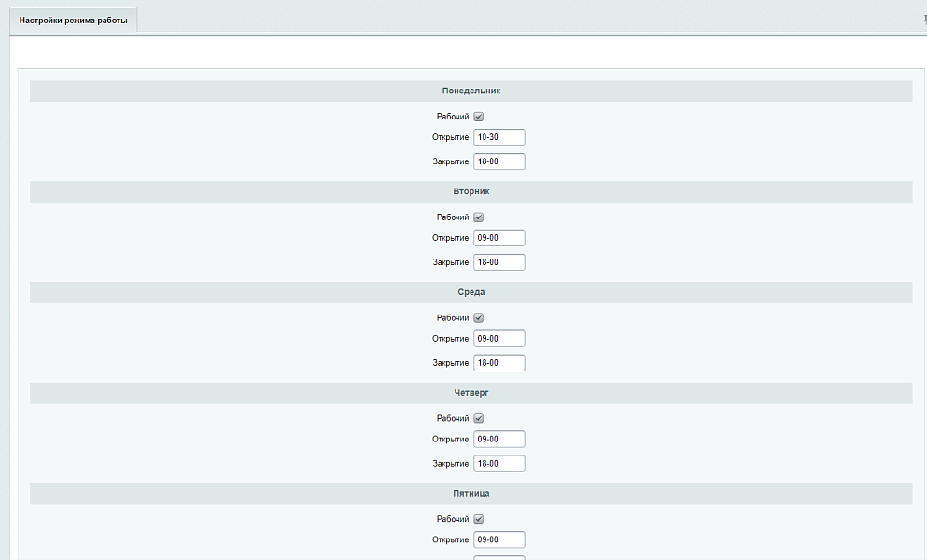Disable Рабочий checkbox for Четверг
The width and height of the screenshot is (927, 560).
479,419
